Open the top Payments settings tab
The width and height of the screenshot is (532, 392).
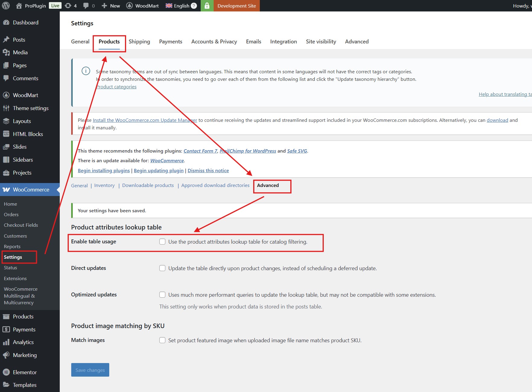click(171, 42)
